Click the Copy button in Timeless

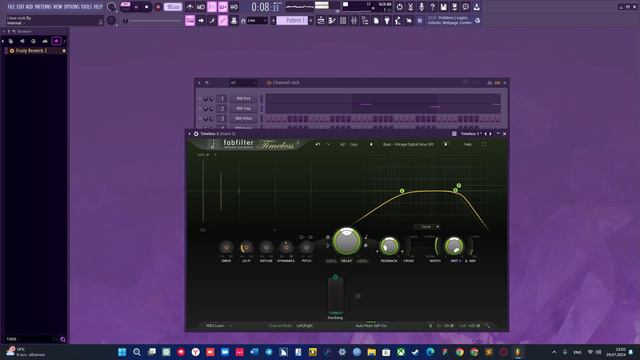pos(353,144)
